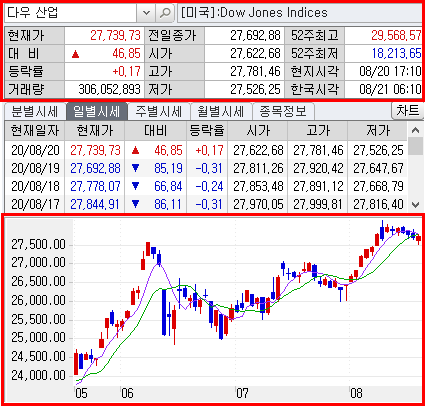Click the table scrollbar down arrow
The width and height of the screenshot is (425, 406).
coord(415,204)
